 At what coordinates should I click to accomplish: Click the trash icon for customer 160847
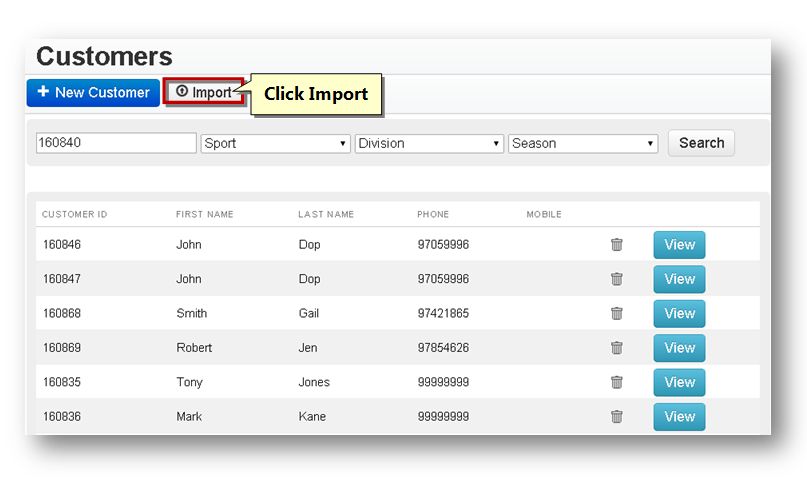(617, 279)
